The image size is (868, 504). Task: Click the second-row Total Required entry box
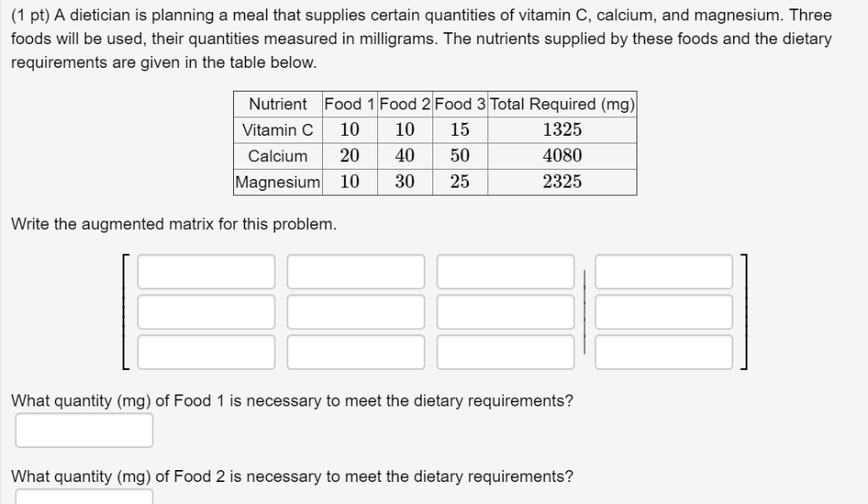click(x=664, y=311)
